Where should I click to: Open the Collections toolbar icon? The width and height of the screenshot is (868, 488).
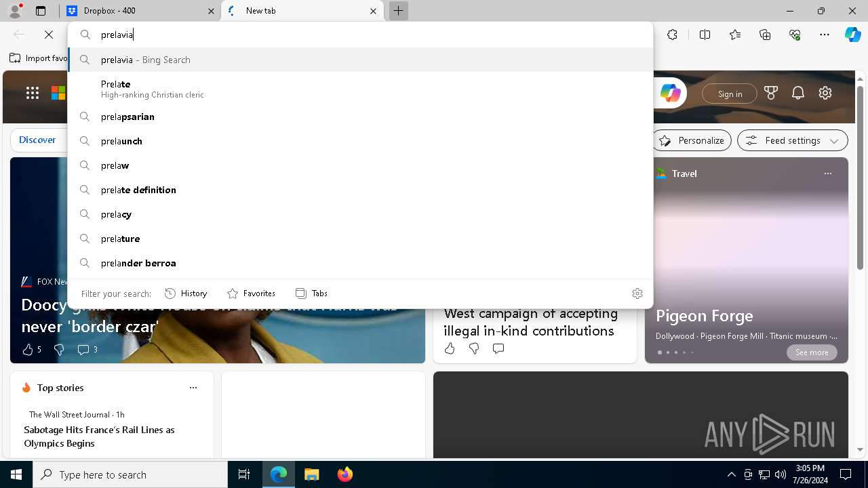(x=765, y=35)
